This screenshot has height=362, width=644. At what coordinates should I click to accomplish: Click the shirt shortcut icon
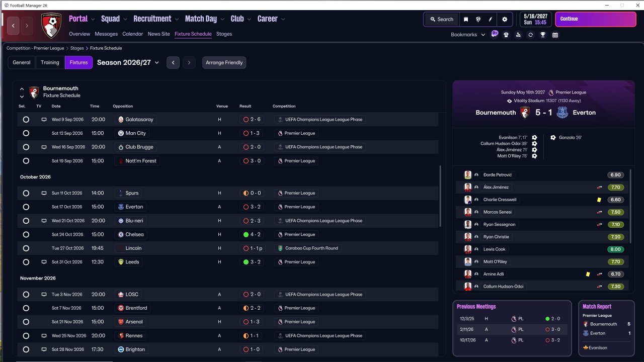point(506,35)
